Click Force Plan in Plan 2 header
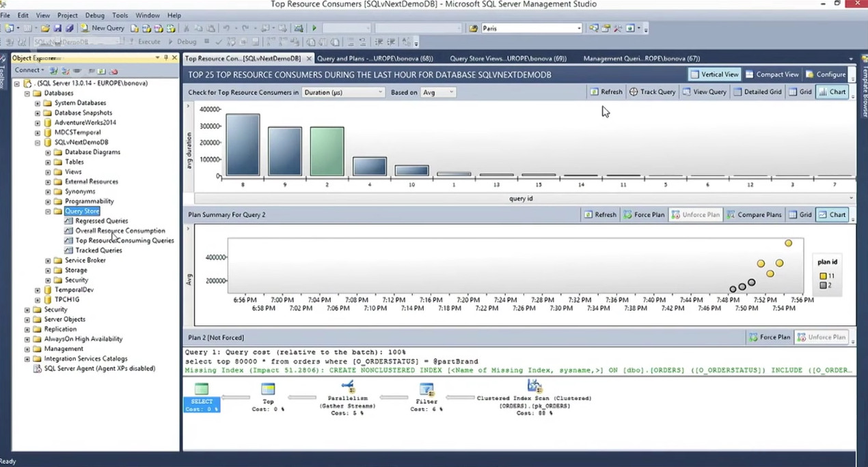The width and height of the screenshot is (868, 467). pos(770,337)
